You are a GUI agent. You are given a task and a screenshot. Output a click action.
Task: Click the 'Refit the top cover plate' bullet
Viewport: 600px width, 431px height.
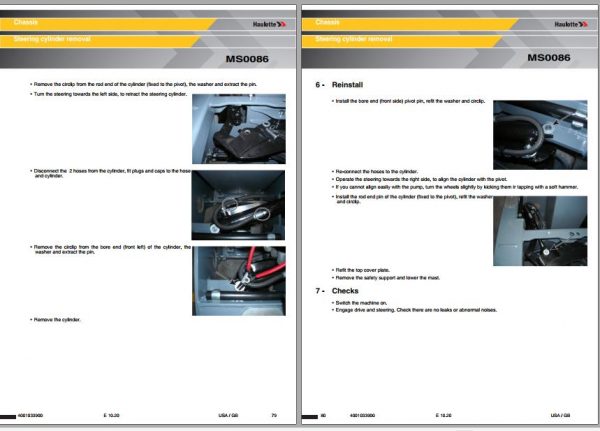coord(361,270)
